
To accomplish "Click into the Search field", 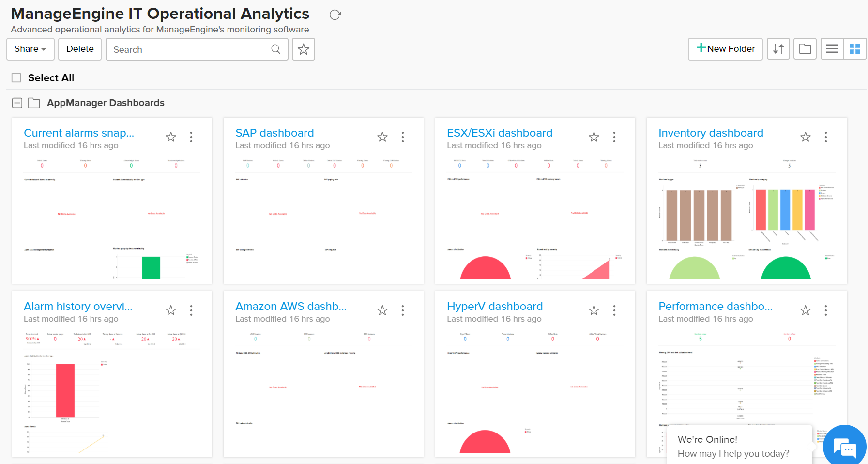I will (197, 49).
